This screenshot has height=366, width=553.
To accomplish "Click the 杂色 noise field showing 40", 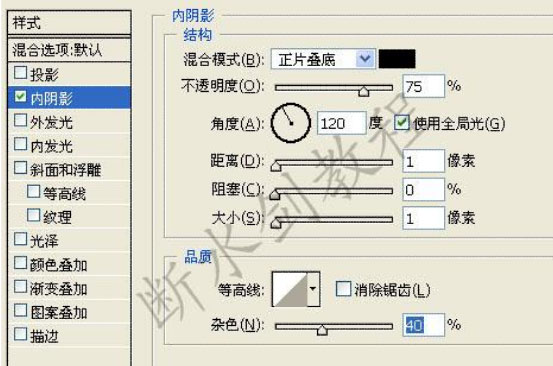I will [423, 325].
